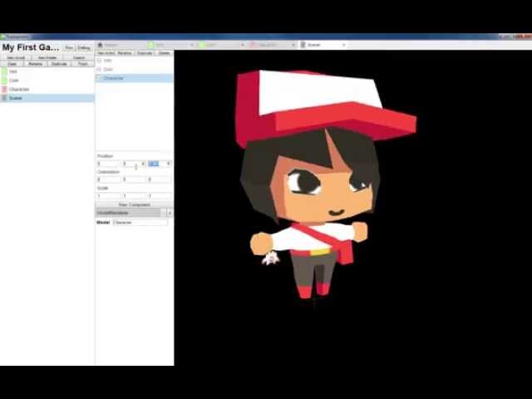The image size is (532, 399).
Task: Click the Scale Z input field
Action: click(160, 196)
